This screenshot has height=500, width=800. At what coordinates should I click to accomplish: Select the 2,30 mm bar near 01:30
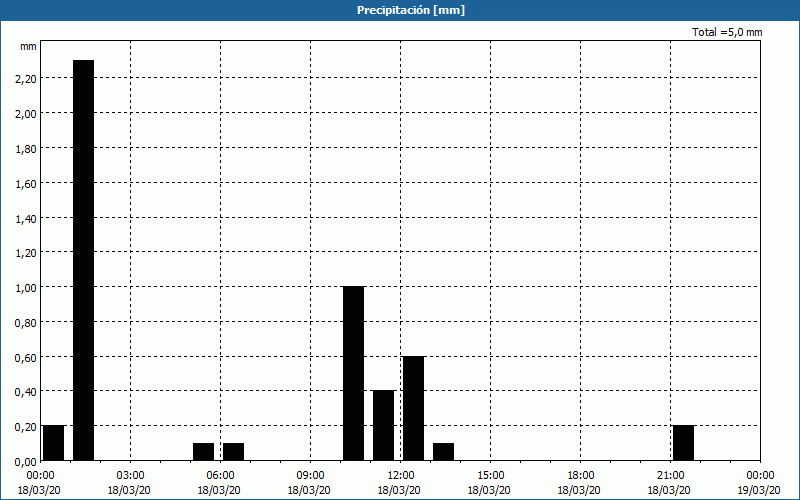(84, 260)
